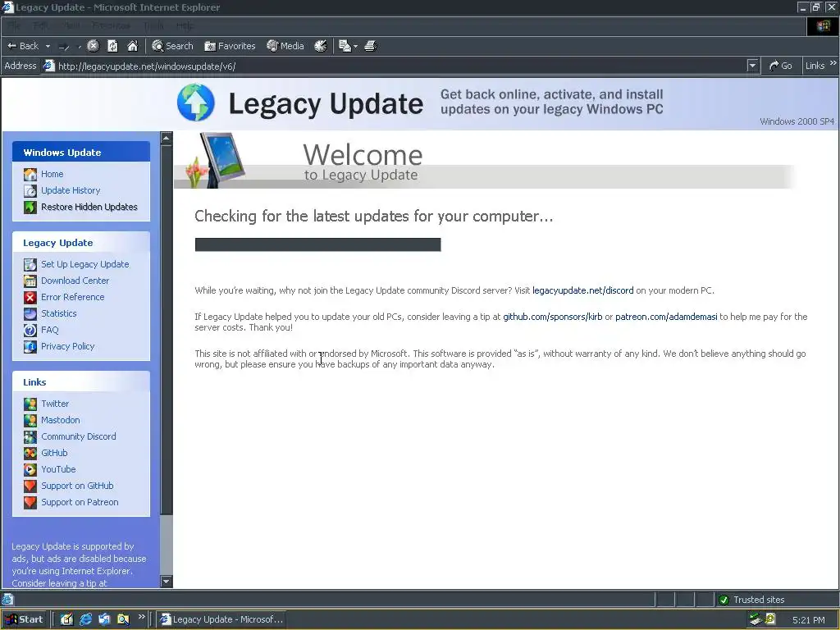This screenshot has height=630, width=840.
Task: Open the Support on Patreon link
Action: click(80, 502)
